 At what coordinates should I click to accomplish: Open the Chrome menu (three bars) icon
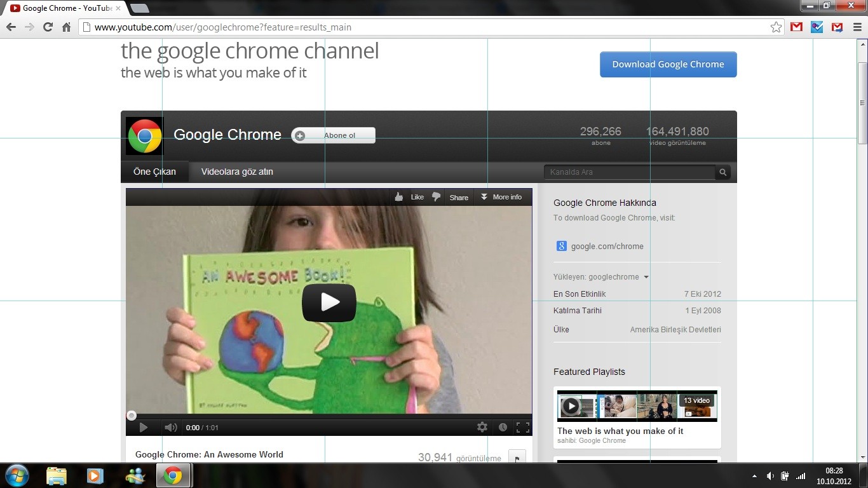click(x=857, y=27)
